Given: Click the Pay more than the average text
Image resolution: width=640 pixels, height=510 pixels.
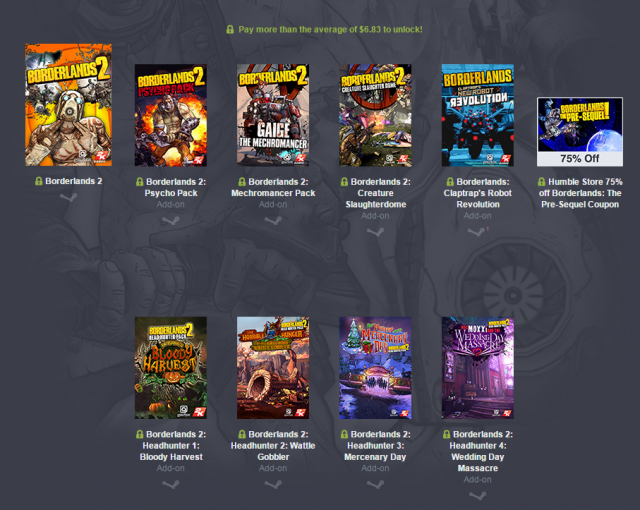Looking at the screenshot, I should pos(330,29).
